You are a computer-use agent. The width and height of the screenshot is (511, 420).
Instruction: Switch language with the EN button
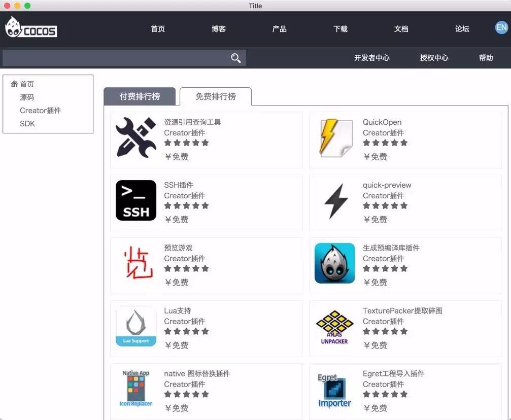(x=501, y=27)
